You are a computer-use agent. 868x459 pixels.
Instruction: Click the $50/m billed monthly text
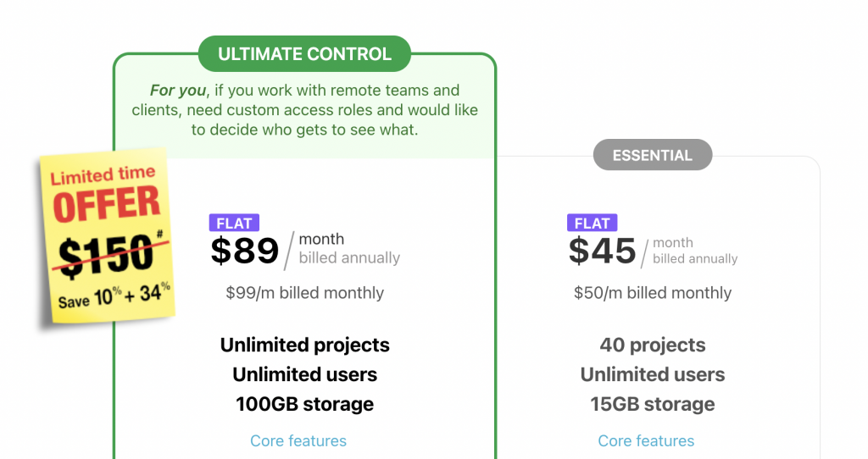(x=653, y=292)
